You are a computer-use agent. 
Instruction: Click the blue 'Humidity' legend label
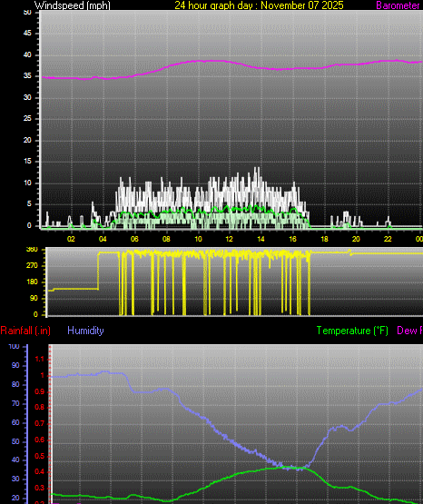(x=85, y=331)
